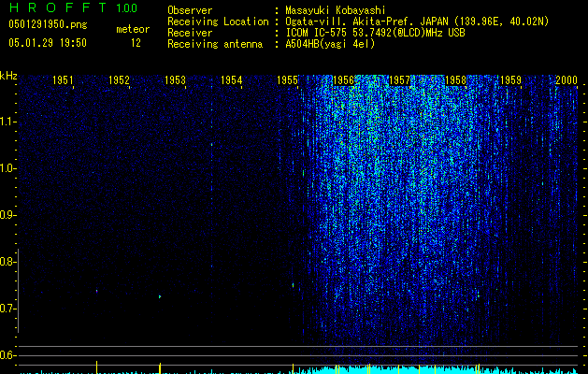Click the 1.1 kHz axis label
The height and width of the screenshot is (374, 588).
click(x=7, y=122)
